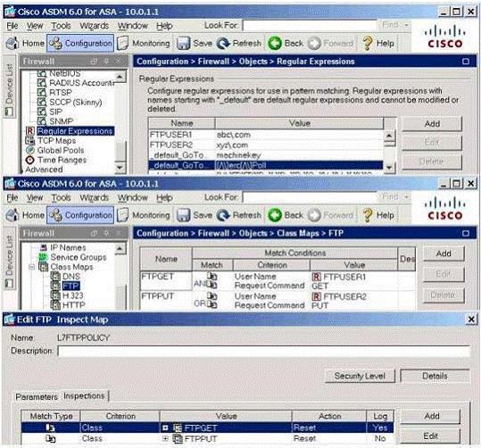The image size is (481, 448).
Task: Click the Description field in Edit FTP Inspect Map
Action: click(264, 351)
